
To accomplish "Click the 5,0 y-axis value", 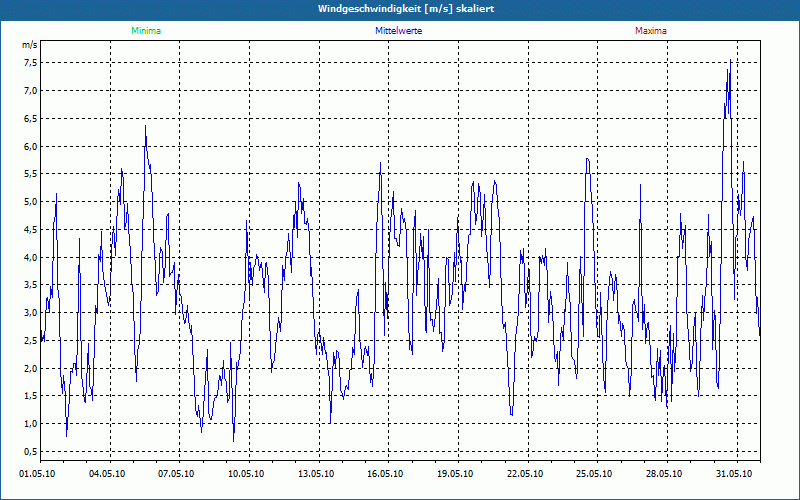I will 31,202.
